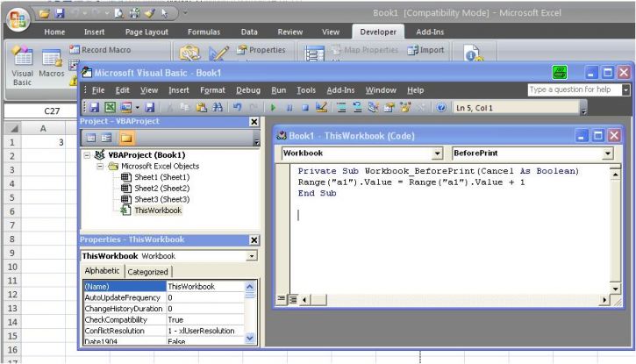Click the View Code icon in Project panel
Image resolution: width=636 pixels, height=364 pixels.
pos(91,139)
